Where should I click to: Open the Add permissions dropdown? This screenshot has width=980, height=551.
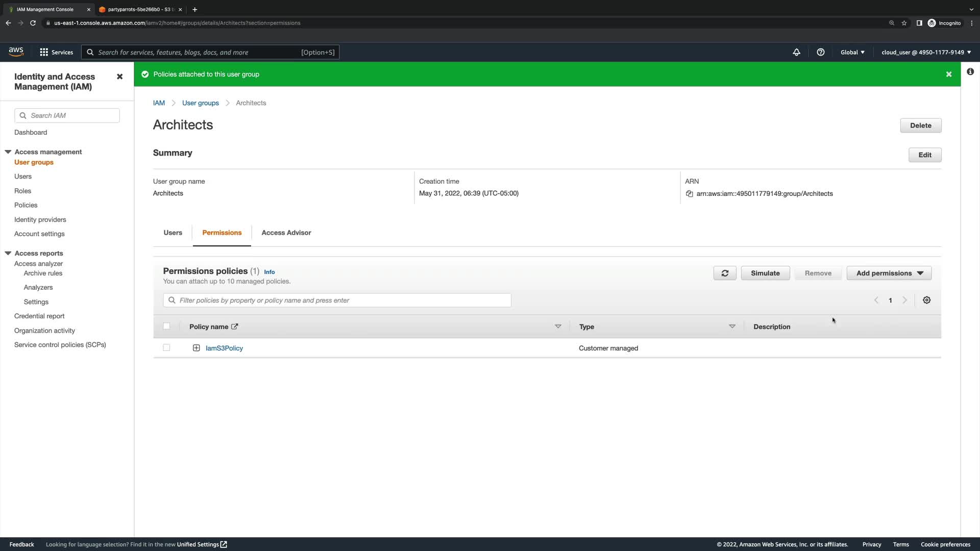click(x=889, y=273)
